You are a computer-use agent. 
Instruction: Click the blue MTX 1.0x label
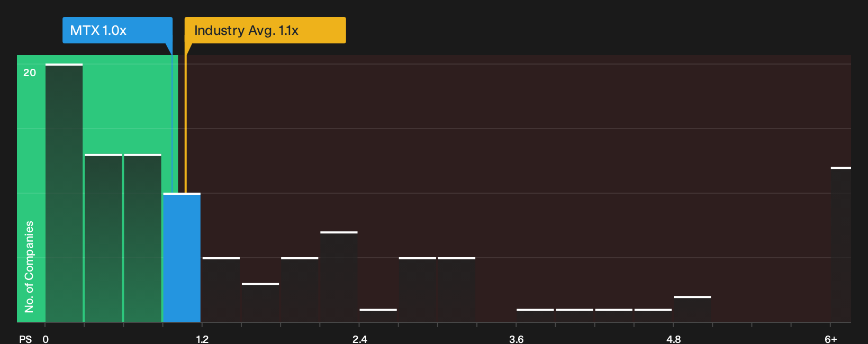pos(117,30)
